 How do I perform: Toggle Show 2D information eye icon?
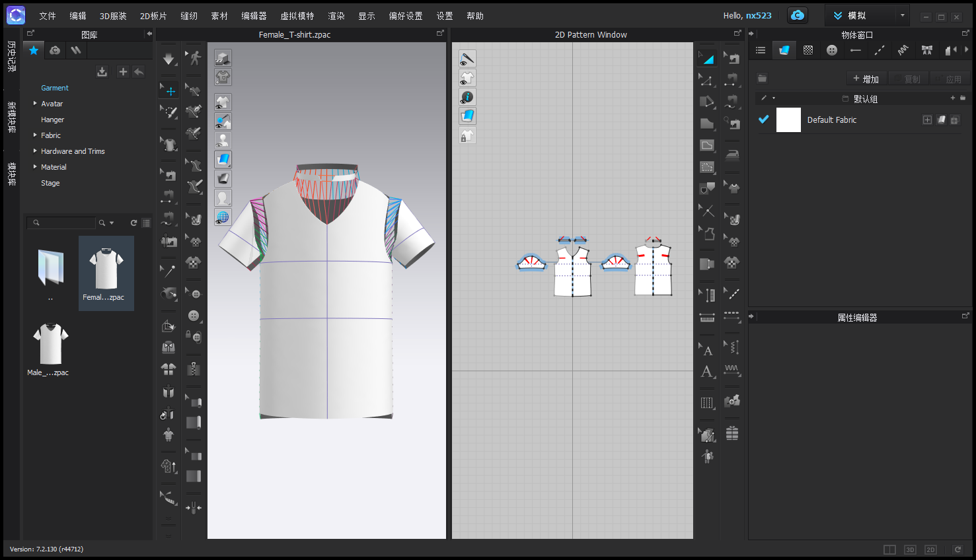[x=467, y=97]
